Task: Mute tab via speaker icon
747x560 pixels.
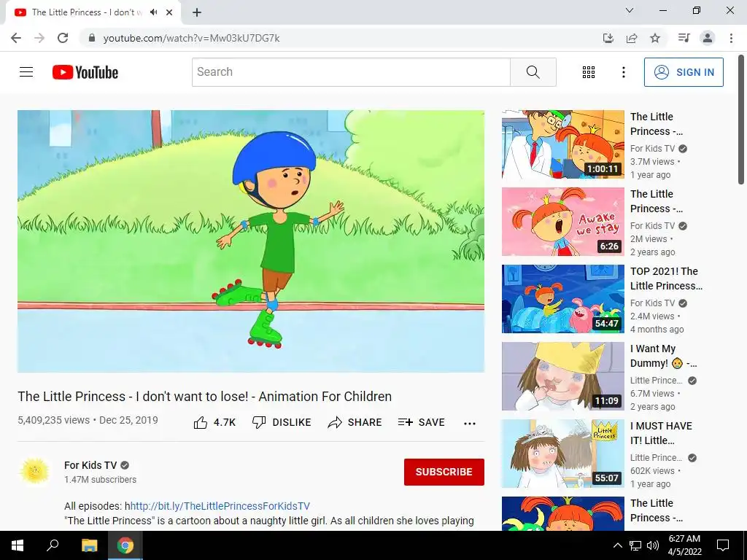Action: [x=153, y=12]
